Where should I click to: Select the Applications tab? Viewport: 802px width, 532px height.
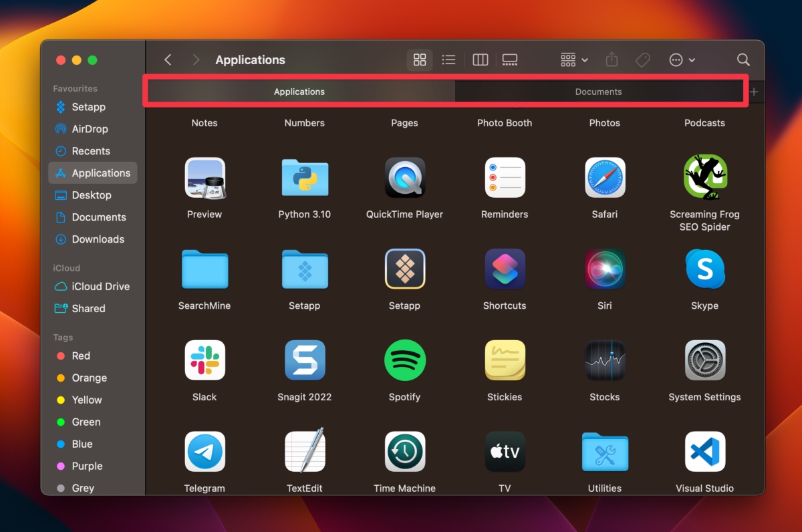tap(299, 92)
